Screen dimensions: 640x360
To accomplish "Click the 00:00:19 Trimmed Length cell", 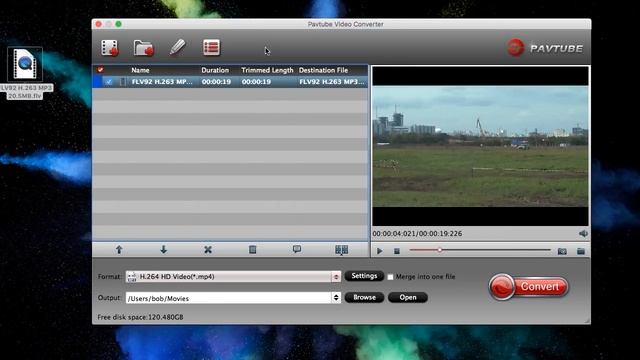I will (x=256, y=82).
